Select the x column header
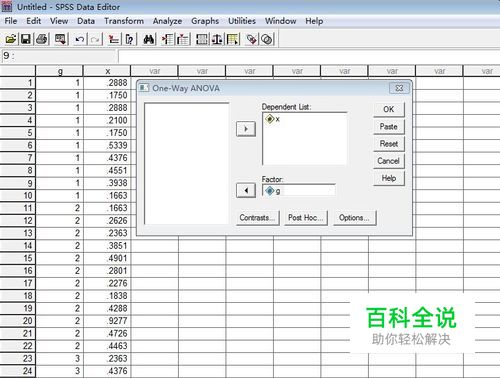The height and width of the screenshot is (378, 500). point(107,71)
